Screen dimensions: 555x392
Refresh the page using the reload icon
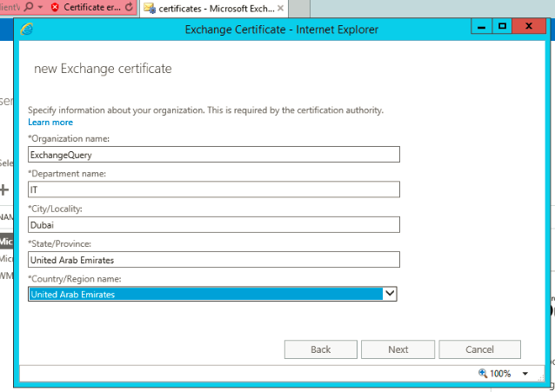click(129, 8)
